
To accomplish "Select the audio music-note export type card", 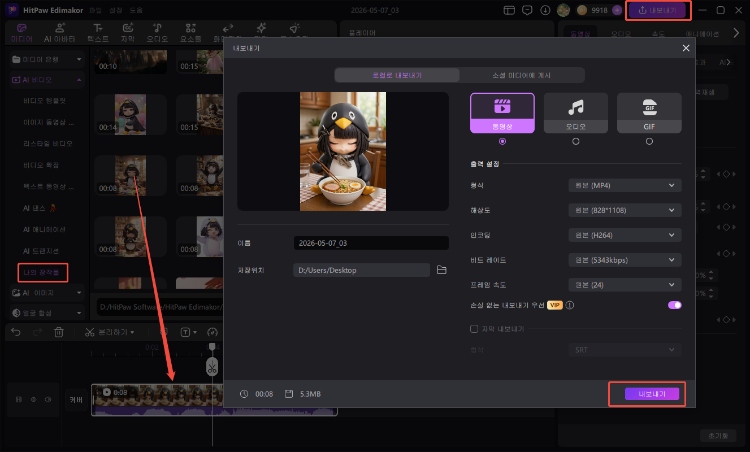I will (x=575, y=113).
